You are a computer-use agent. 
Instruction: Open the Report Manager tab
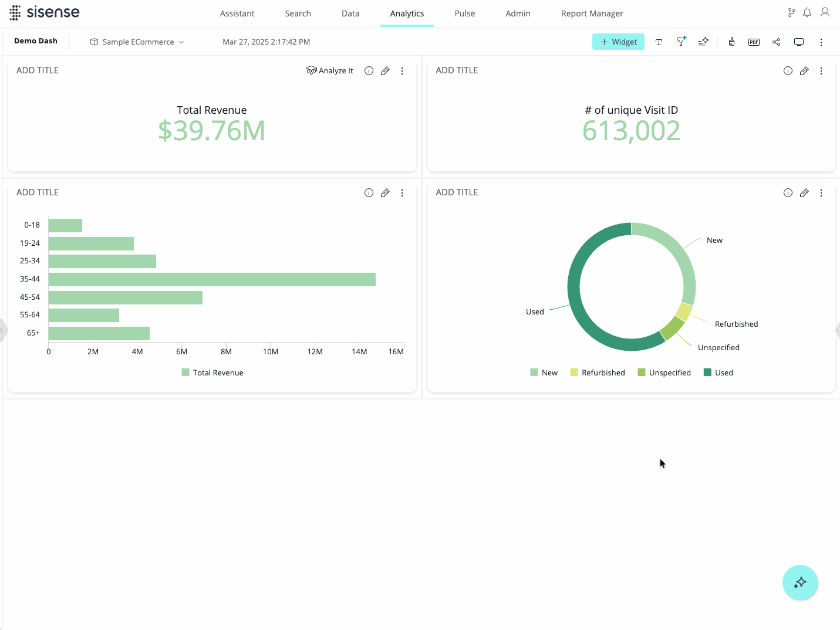point(592,13)
